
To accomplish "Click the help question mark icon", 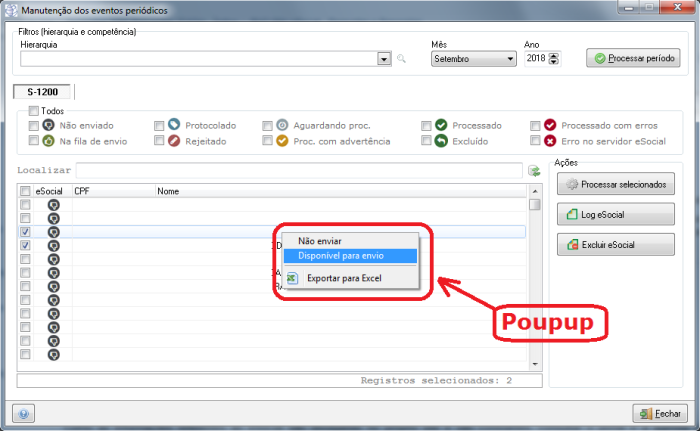I will [23, 413].
